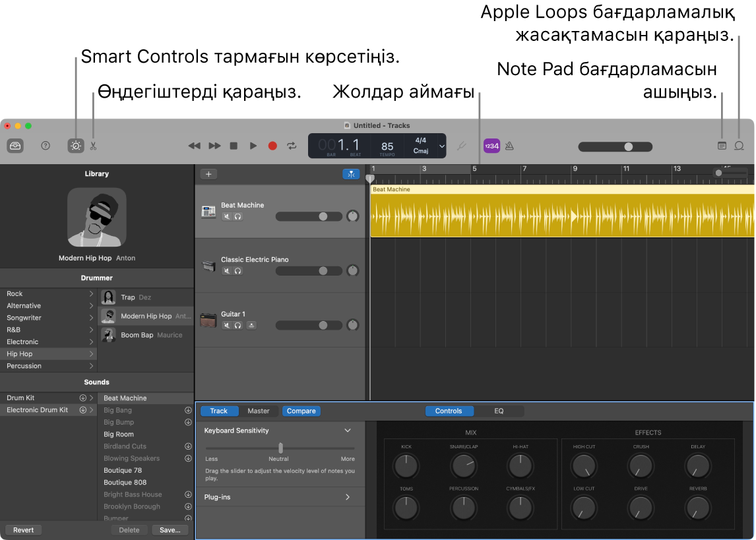Start recording with the red Record button

[272, 146]
